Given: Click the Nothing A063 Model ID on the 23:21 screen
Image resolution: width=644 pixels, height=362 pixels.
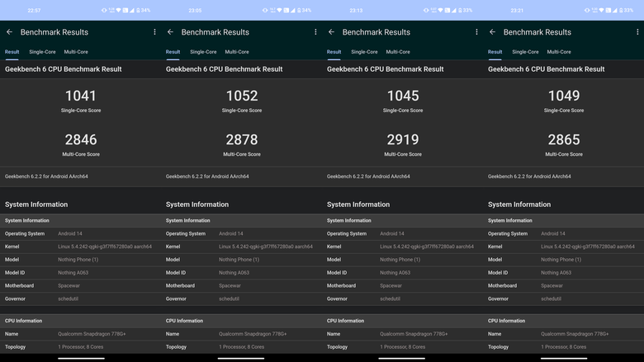Looking at the screenshot, I should click(556, 273).
